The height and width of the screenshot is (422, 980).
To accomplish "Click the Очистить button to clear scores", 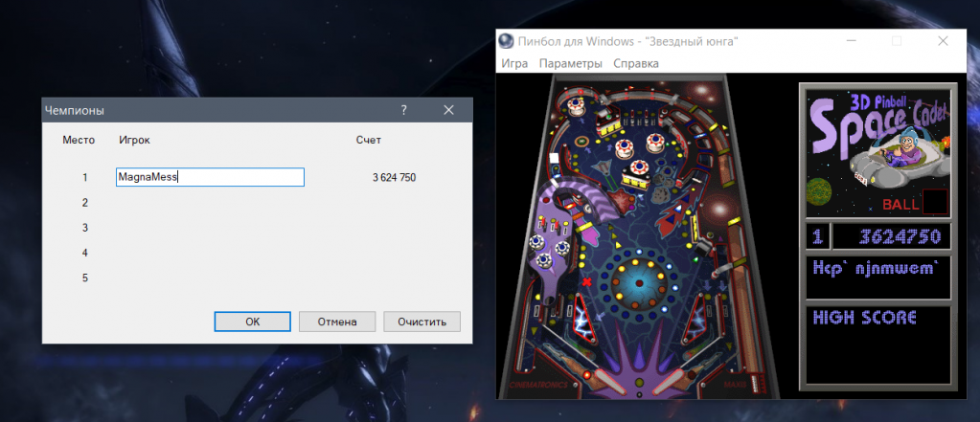I will coord(422,322).
